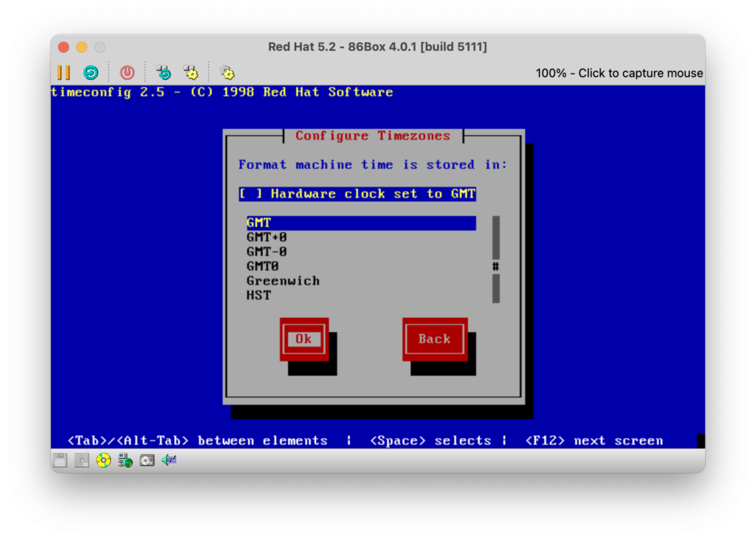756x540 pixels.
Task: Click the "<Space> selects" hint
Action: point(430,440)
